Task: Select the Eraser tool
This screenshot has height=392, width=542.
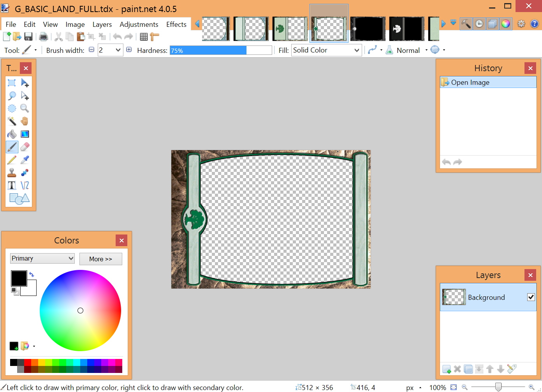Action: tap(25, 147)
